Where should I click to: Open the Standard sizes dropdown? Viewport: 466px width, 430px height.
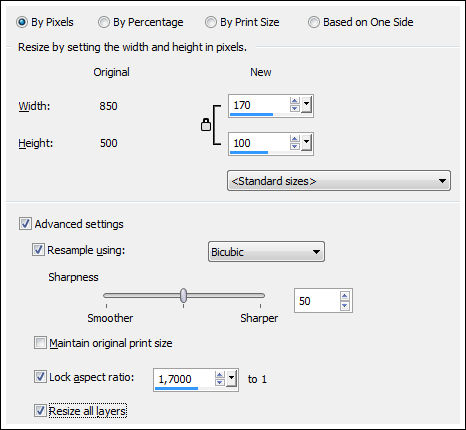pos(339,181)
